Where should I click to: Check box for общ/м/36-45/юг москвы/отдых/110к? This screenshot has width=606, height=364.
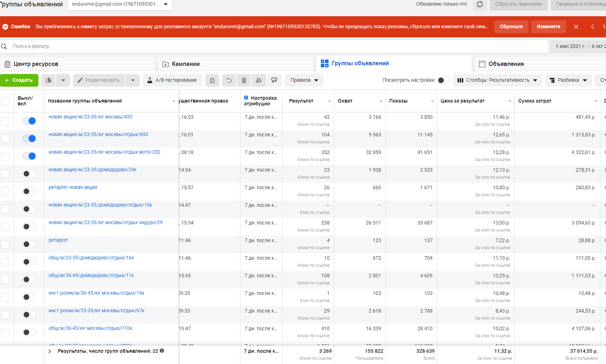pyautogui.click(x=5, y=333)
